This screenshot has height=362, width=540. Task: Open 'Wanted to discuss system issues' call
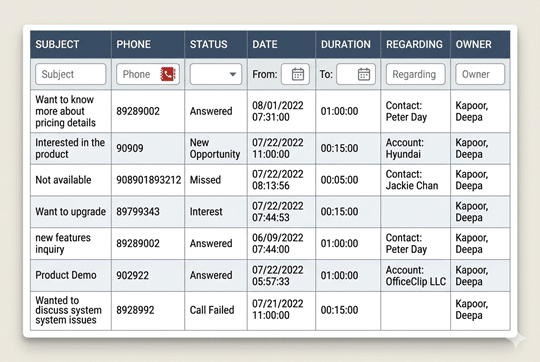68,310
